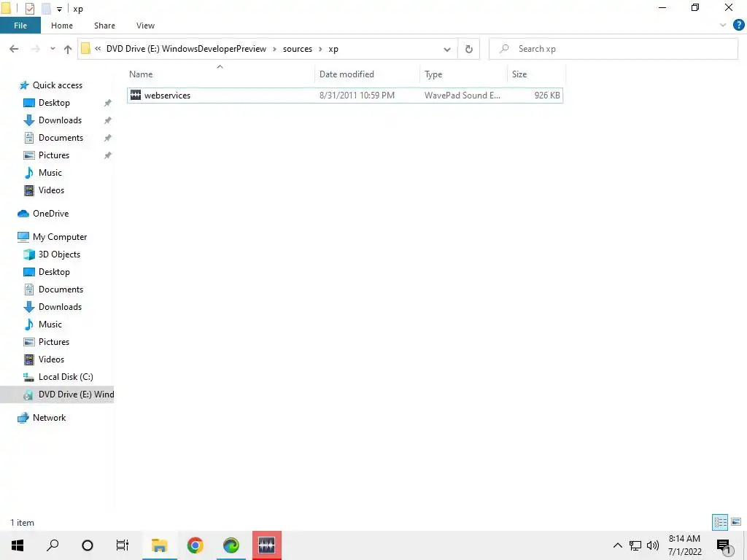Image resolution: width=747 pixels, height=560 pixels.
Task: Select Music under Quick access
Action: pos(50,172)
